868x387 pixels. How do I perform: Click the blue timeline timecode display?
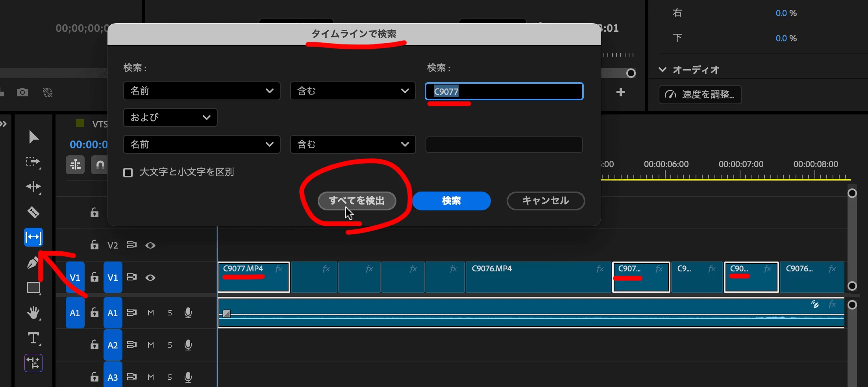[89, 145]
